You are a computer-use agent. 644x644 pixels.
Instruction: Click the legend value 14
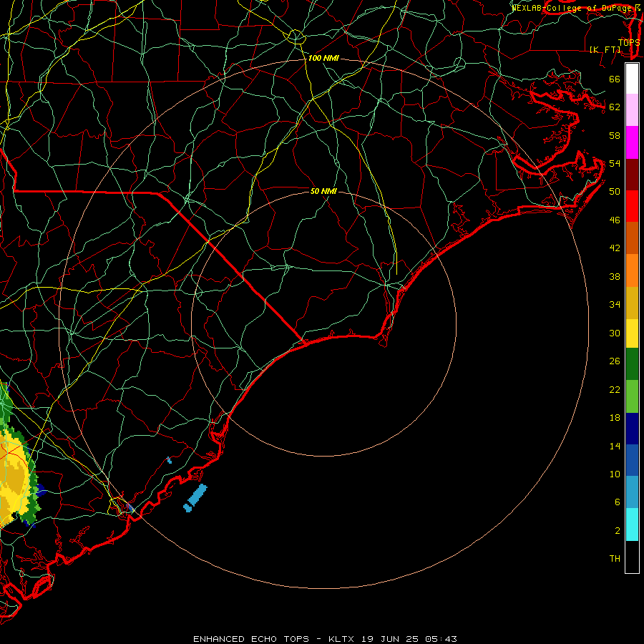pyautogui.click(x=615, y=446)
